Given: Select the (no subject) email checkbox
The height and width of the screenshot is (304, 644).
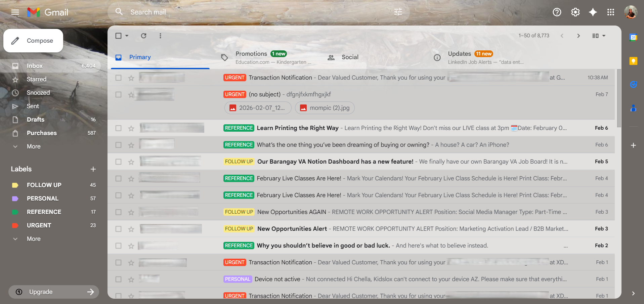Looking at the screenshot, I should 118,94.
